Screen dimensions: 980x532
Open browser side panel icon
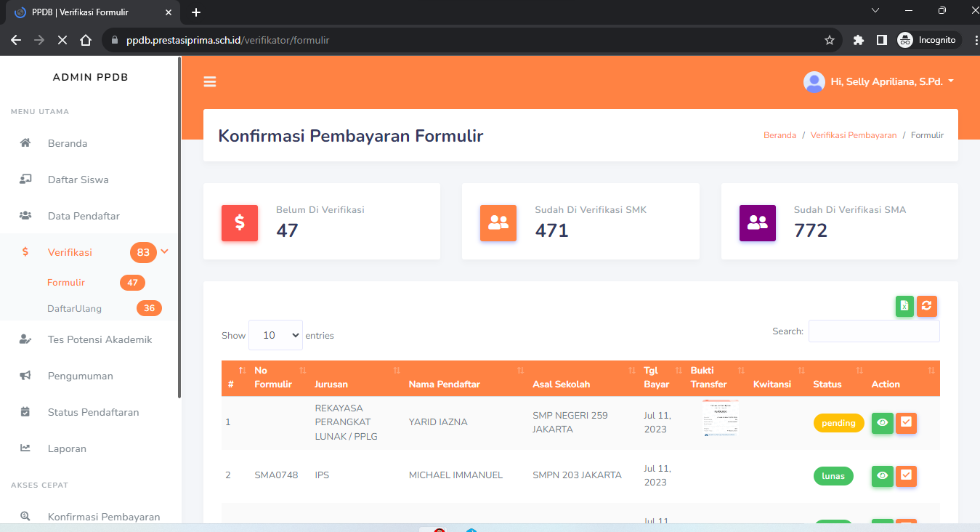point(881,40)
